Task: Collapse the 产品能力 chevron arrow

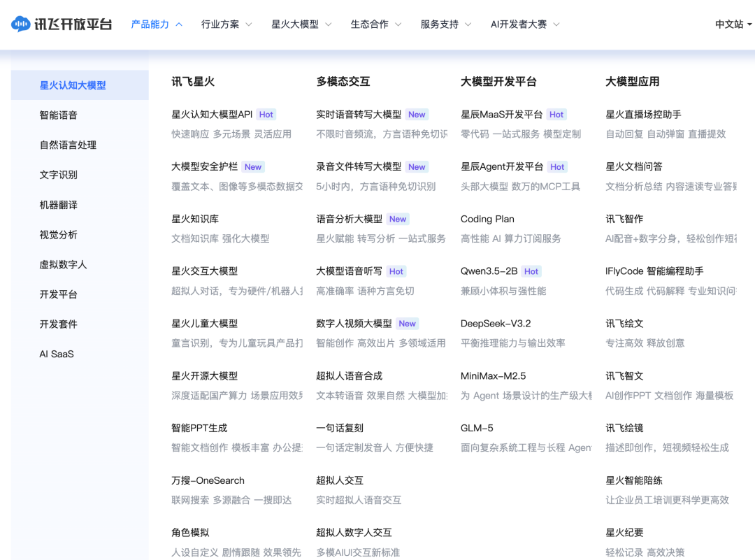Action: (179, 24)
